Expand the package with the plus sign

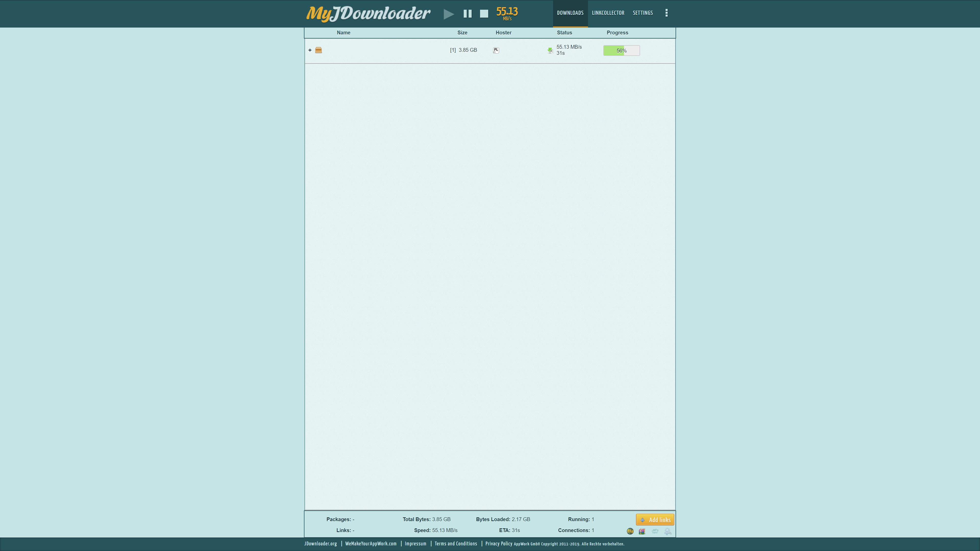(x=310, y=50)
